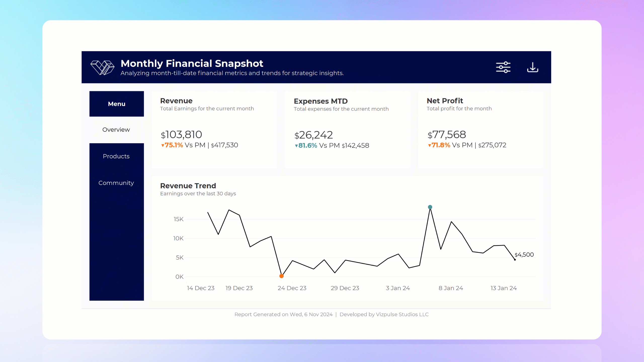Toggle the 71.8% net profit variance indicator
The height and width of the screenshot is (362, 644).
point(437,145)
